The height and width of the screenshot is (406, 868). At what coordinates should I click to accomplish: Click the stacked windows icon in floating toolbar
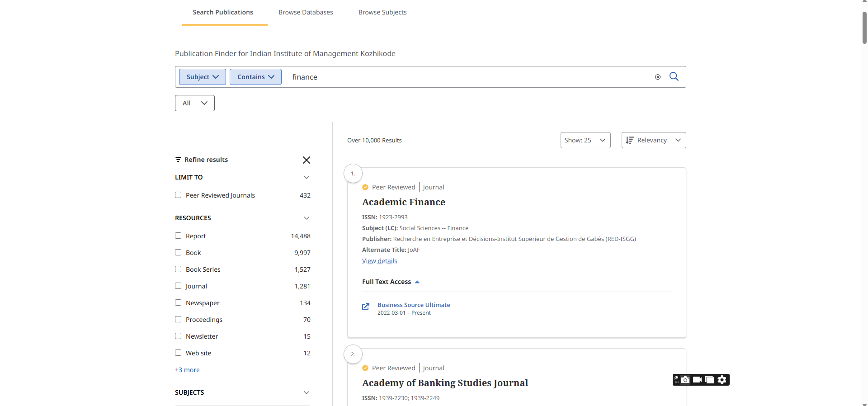pyautogui.click(x=710, y=380)
